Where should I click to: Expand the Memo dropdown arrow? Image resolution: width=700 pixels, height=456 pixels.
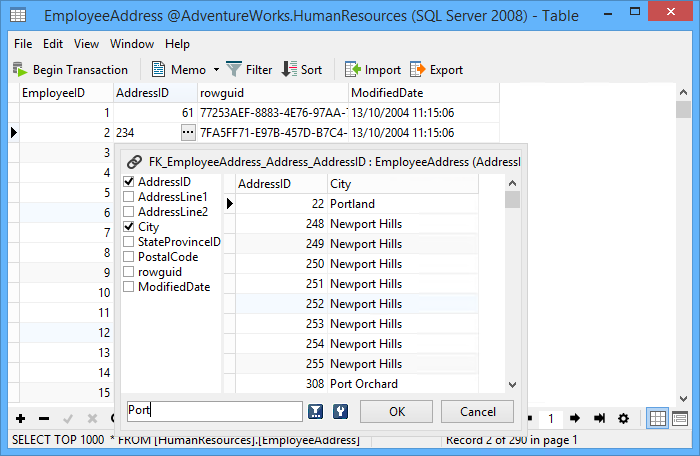217,70
